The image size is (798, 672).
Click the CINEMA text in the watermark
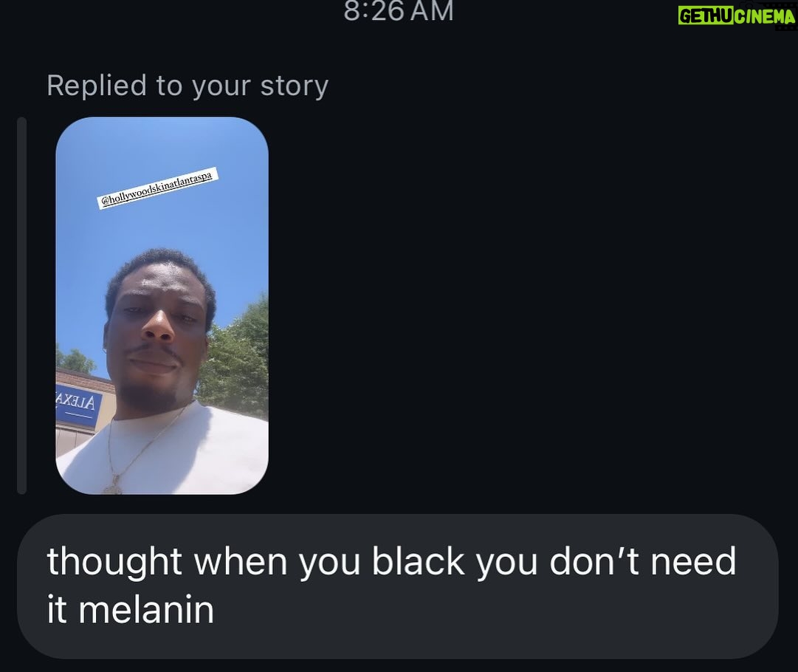[x=764, y=16]
